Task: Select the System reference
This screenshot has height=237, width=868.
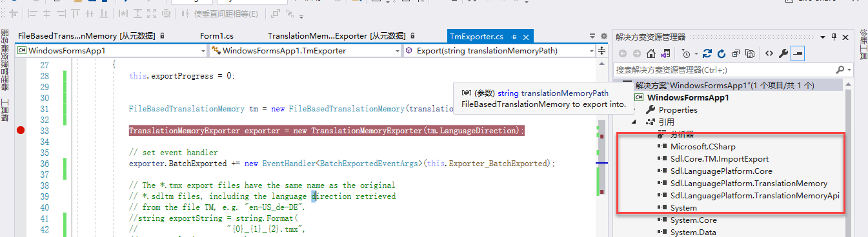Action: click(683, 207)
